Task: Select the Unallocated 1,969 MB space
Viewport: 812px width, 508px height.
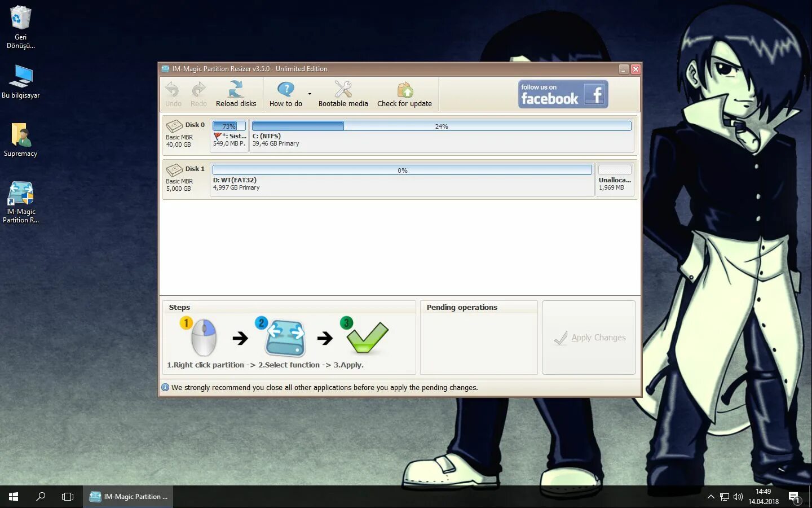Action: coord(615,179)
